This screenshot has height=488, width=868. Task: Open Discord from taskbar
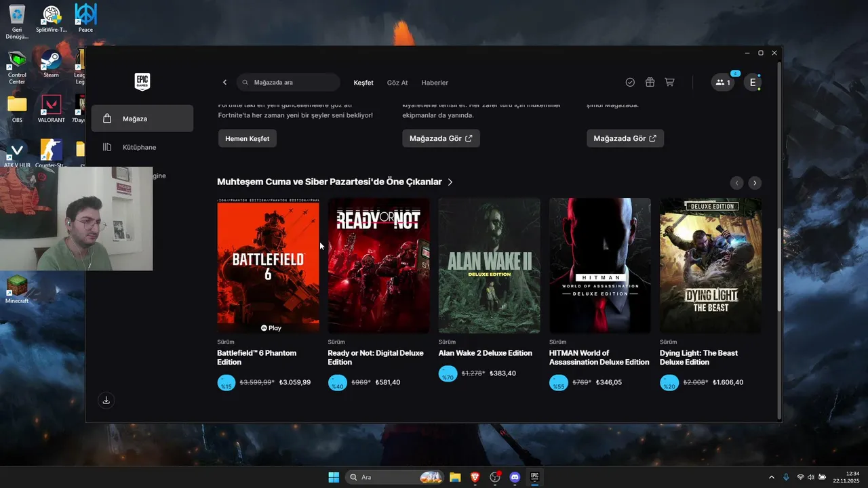[515, 477]
